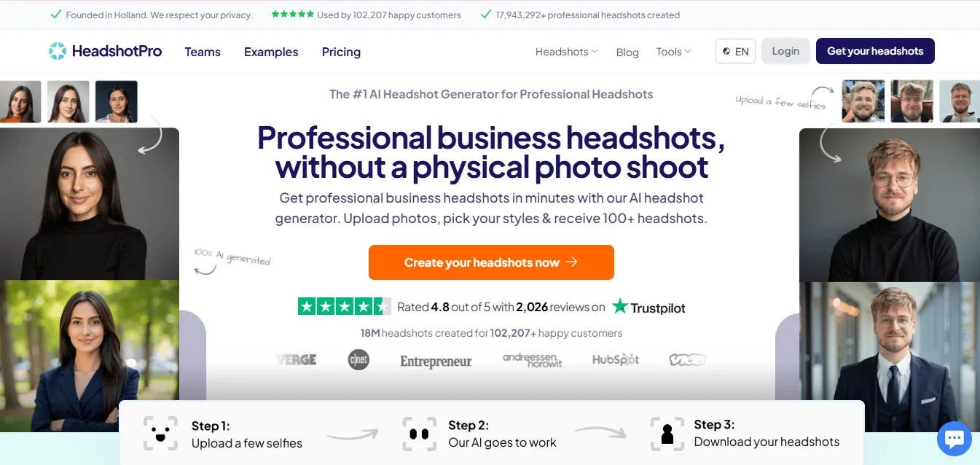Click the Get your headshots button
This screenshot has height=465, width=980.
(x=875, y=51)
